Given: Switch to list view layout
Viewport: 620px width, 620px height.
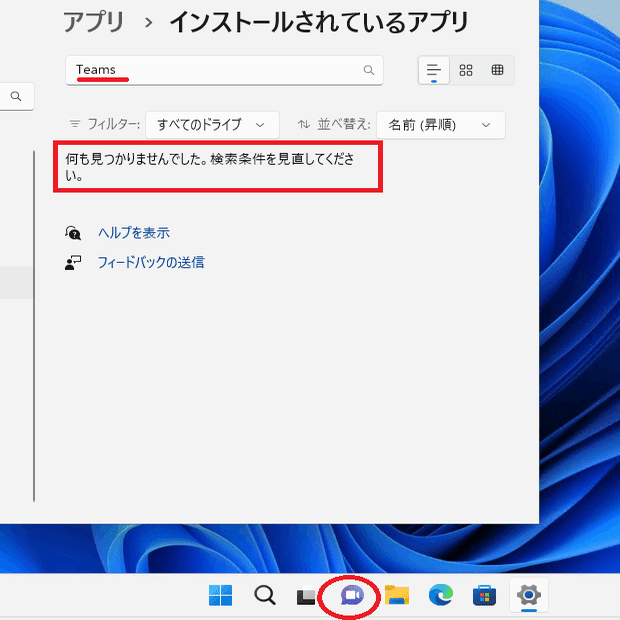Looking at the screenshot, I should (x=434, y=70).
